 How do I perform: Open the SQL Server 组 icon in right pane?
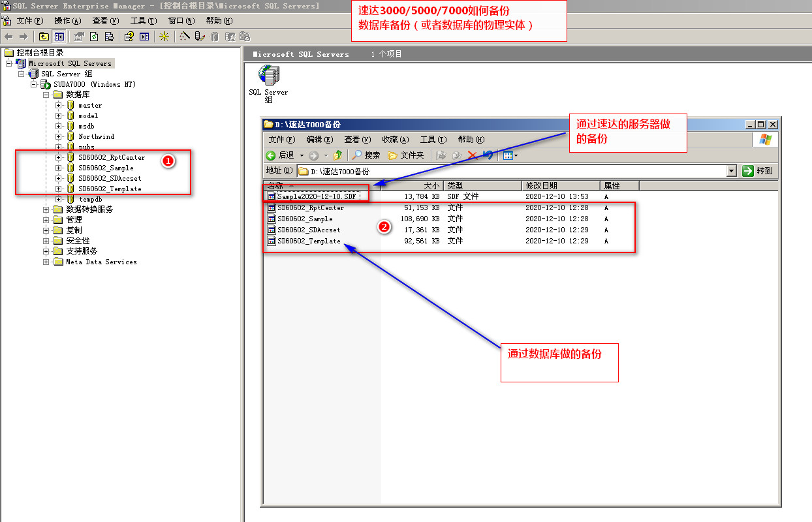(268, 76)
